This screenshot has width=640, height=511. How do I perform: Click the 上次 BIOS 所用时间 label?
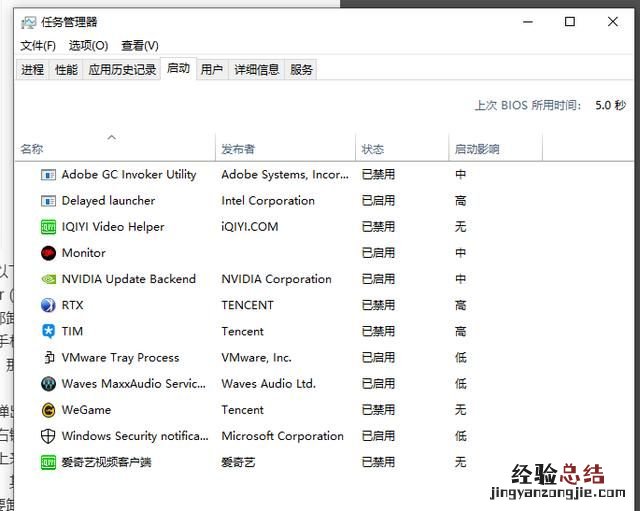pyautogui.click(x=528, y=105)
